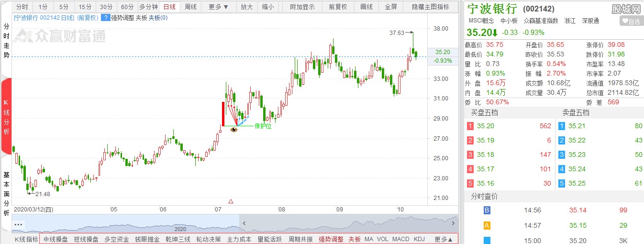Toggle the bottom 夹板 indicator
Screen dimensions: 644x244
tap(355, 239)
